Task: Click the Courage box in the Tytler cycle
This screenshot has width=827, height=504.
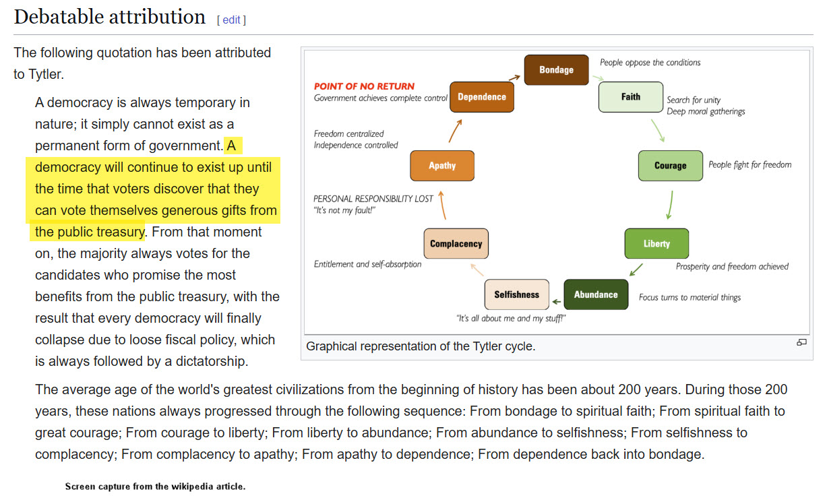Action: [x=670, y=166]
